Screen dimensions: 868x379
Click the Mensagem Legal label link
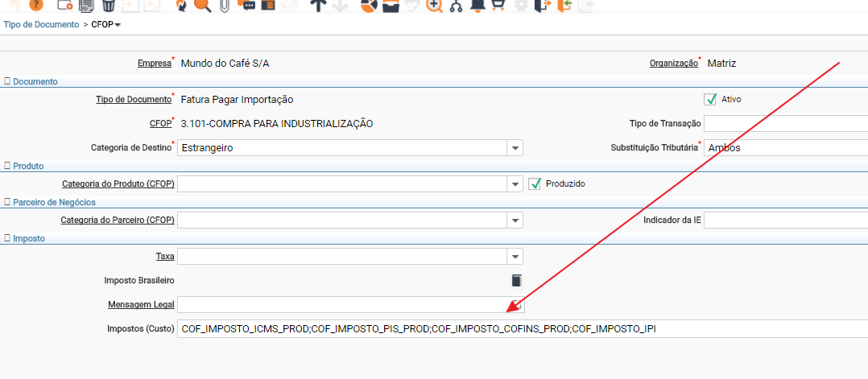pos(141,304)
